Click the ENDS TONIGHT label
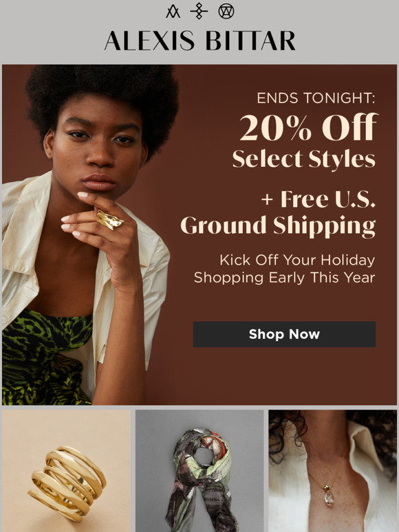Viewport: 399px width, 532px height. pyautogui.click(x=316, y=98)
